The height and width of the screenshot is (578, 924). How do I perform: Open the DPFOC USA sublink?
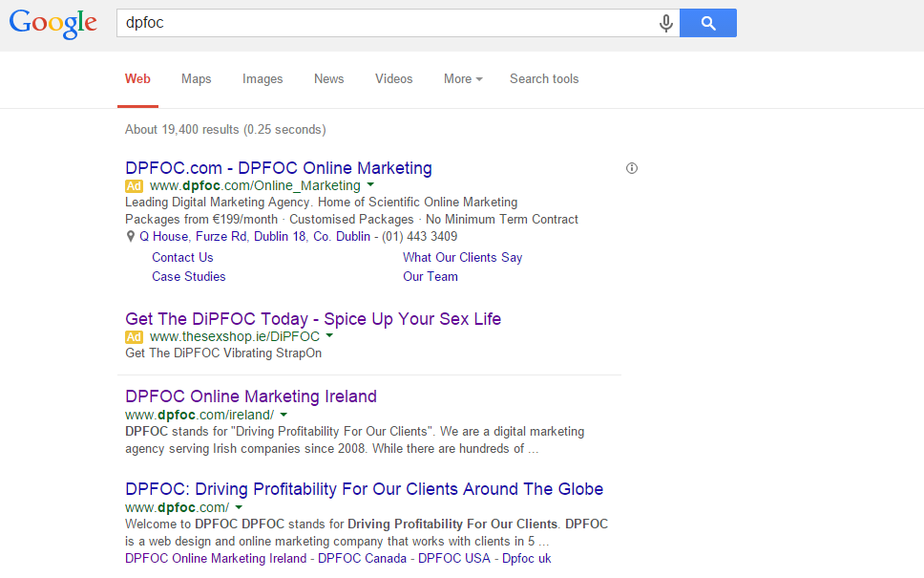coord(454,559)
